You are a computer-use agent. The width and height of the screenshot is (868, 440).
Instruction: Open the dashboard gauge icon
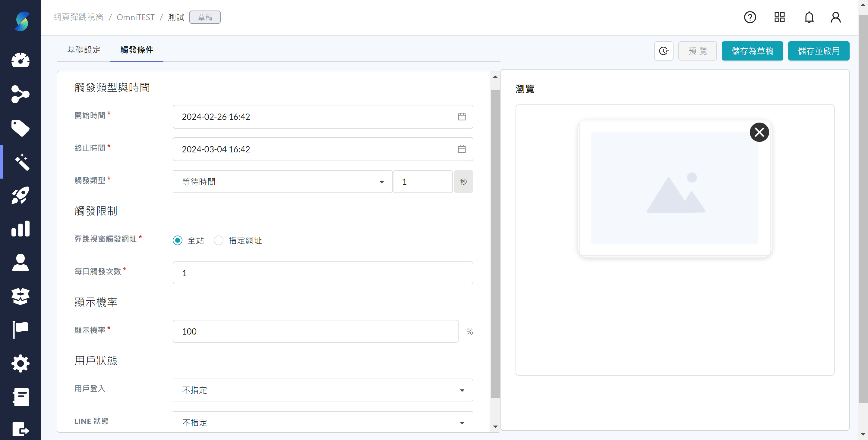click(x=21, y=61)
